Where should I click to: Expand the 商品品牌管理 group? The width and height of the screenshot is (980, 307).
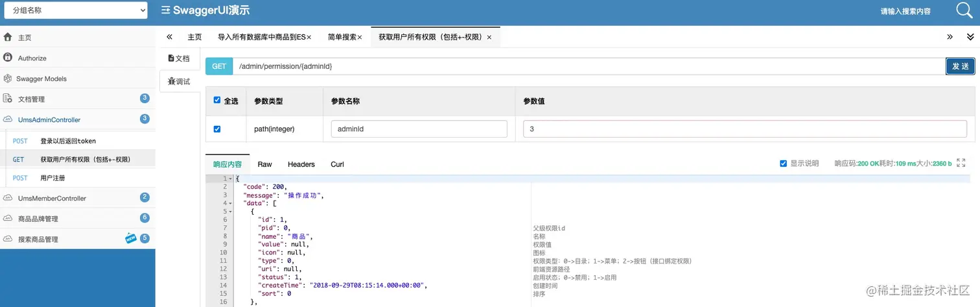[78, 219]
